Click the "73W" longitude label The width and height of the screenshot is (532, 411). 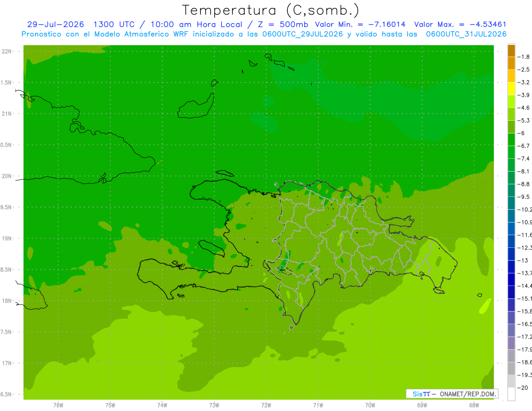(x=214, y=406)
